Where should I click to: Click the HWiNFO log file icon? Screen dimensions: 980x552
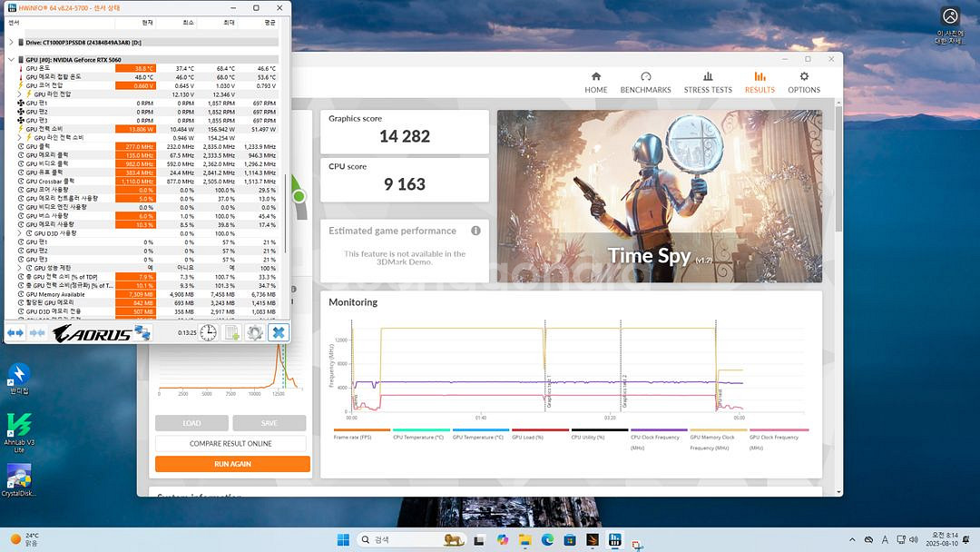231,333
